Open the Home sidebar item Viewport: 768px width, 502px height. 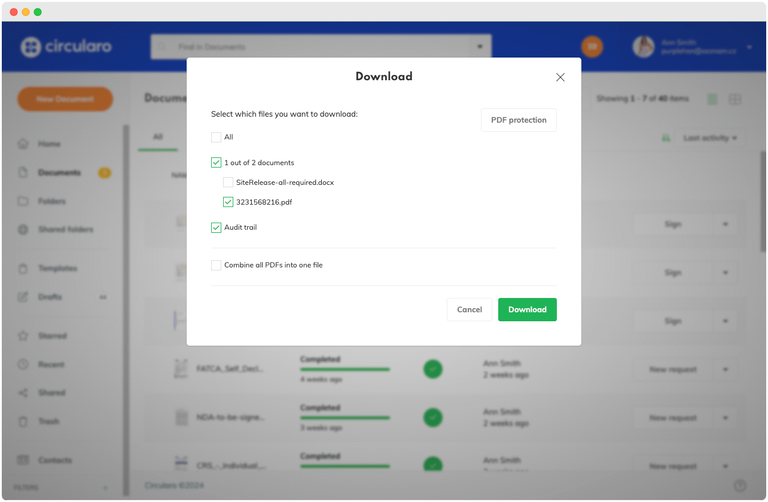tap(49, 144)
